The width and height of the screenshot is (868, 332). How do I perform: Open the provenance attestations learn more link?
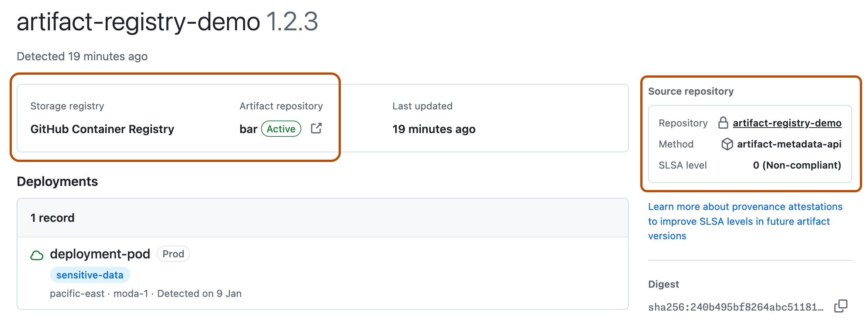[x=745, y=221]
